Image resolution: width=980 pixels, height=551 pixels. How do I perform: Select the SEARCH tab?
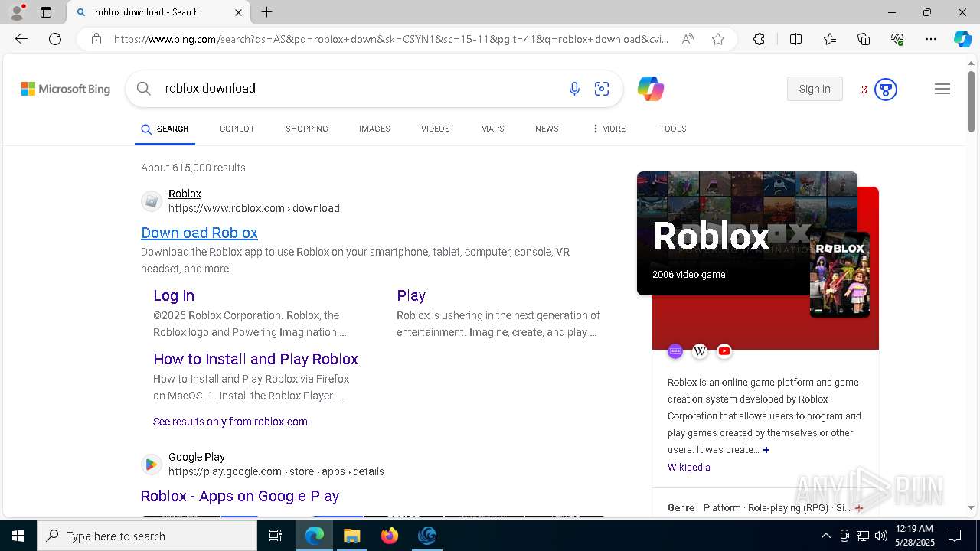165,129
